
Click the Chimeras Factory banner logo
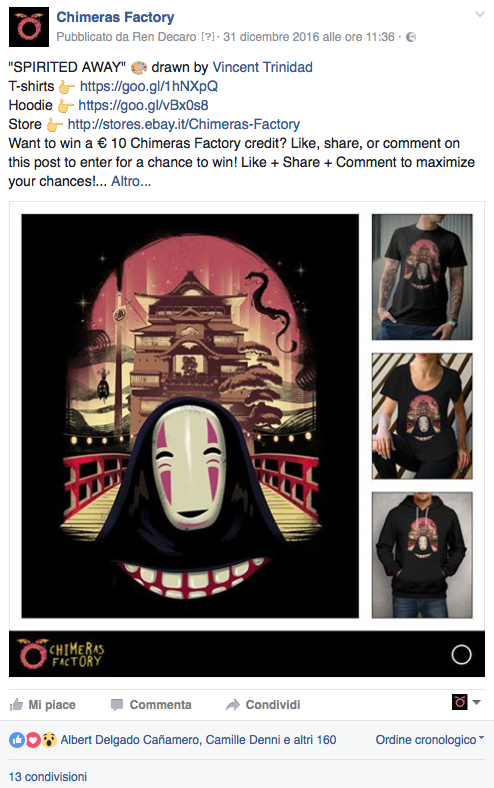click(x=60, y=653)
